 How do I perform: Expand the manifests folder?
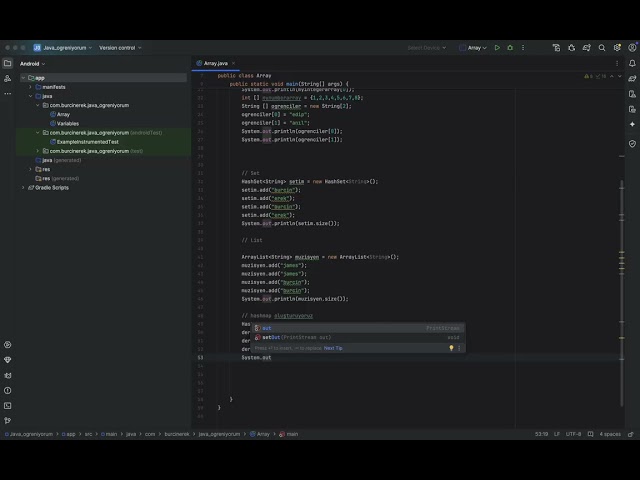coord(30,87)
